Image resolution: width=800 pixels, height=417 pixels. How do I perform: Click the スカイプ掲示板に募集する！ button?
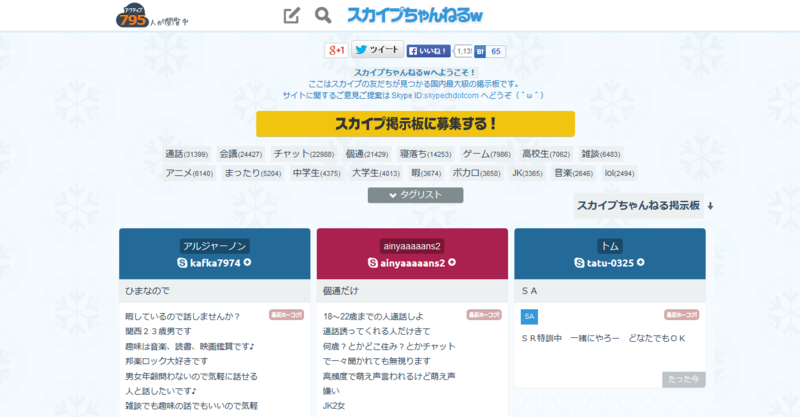pyautogui.click(x=415, y=124)
